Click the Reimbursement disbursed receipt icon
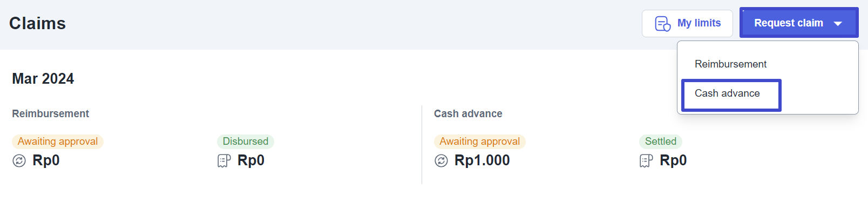This screenshot has width=868, height=202. coord(224,161)
